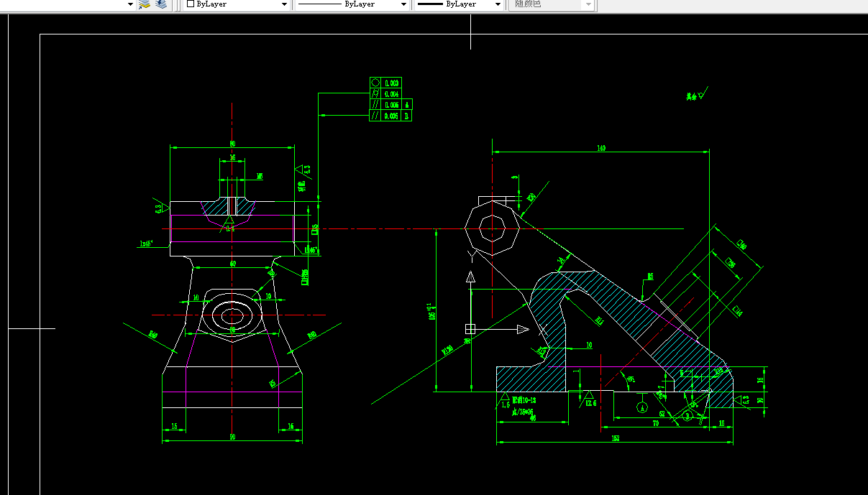Expand the layer list dropdown arrow
868x495 pixels.
click(x=131, y=4)
